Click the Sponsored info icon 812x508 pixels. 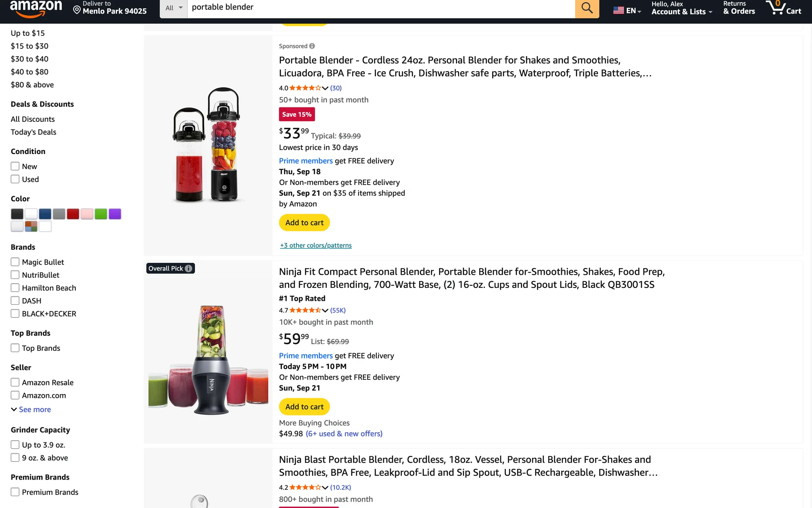312,46
